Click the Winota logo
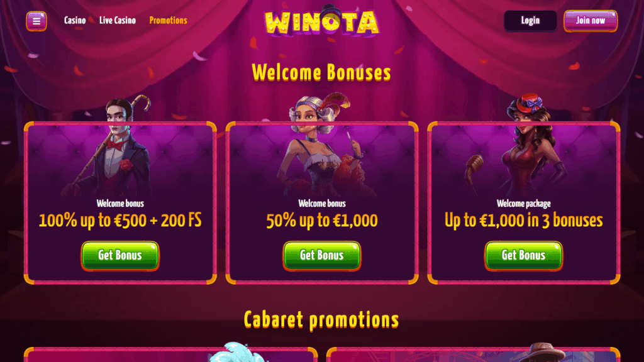The image size is (644, 362). (321, 21)
